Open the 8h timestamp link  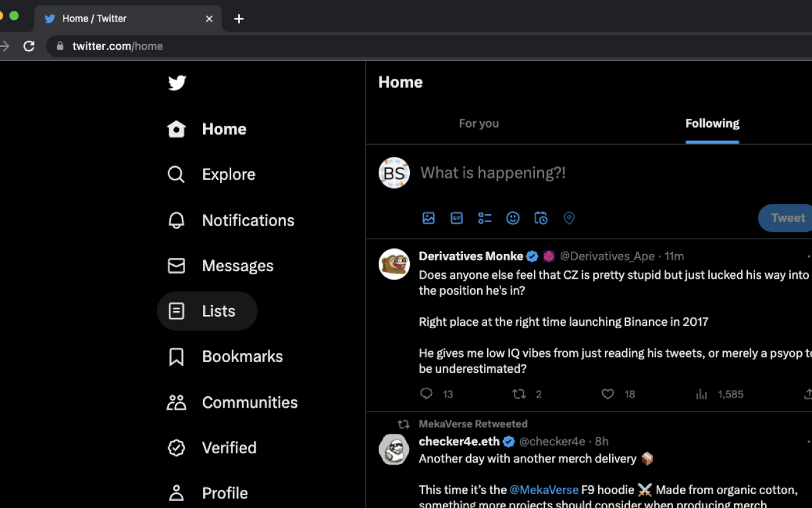click(602, 441)
